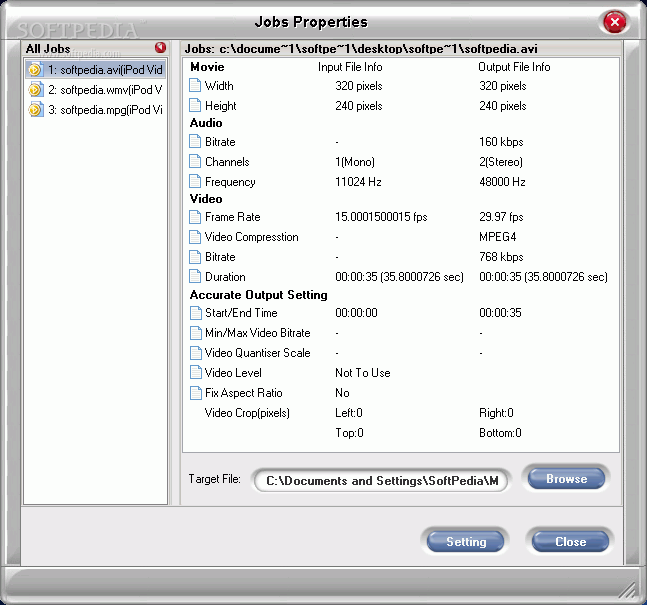Click the Input File Info column header
This screenshot has width=647, height=605.
click(x=350, y=67)
